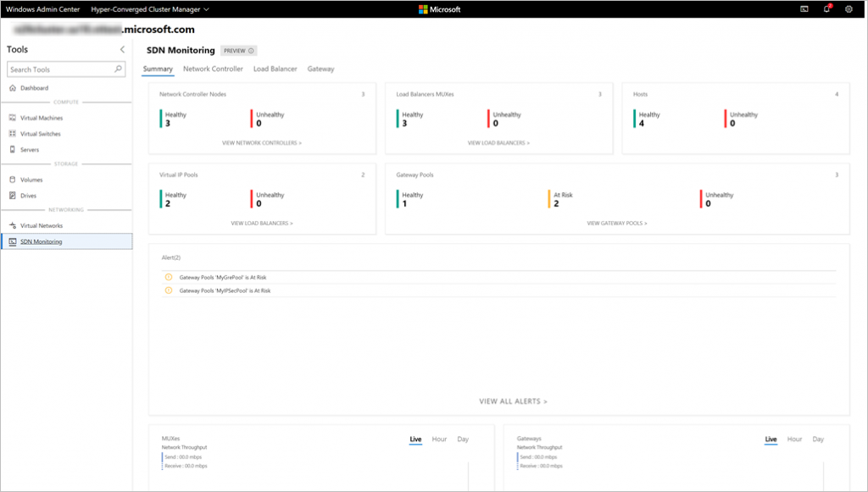Click the Preview info icon
This screenshot has width=868, height=492.
tap(251, 51)
